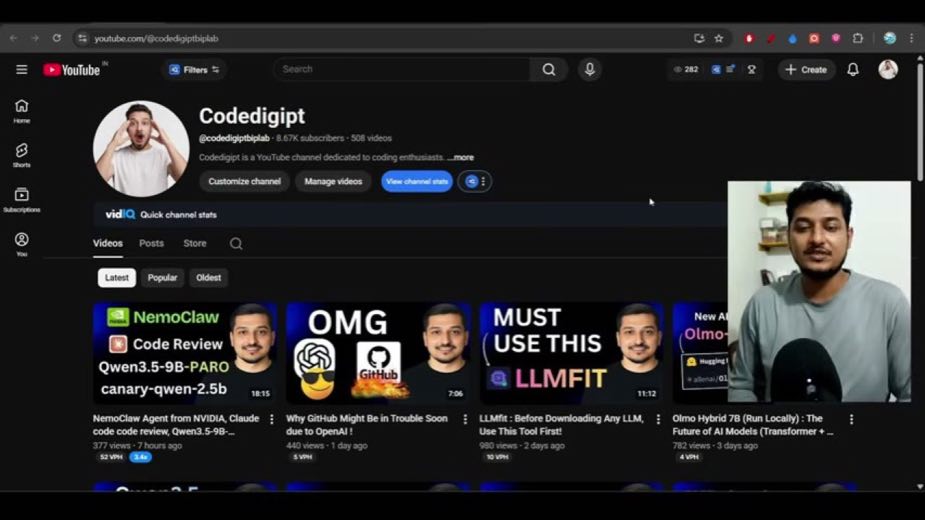Sort videos by Oldest

[208, 277]
